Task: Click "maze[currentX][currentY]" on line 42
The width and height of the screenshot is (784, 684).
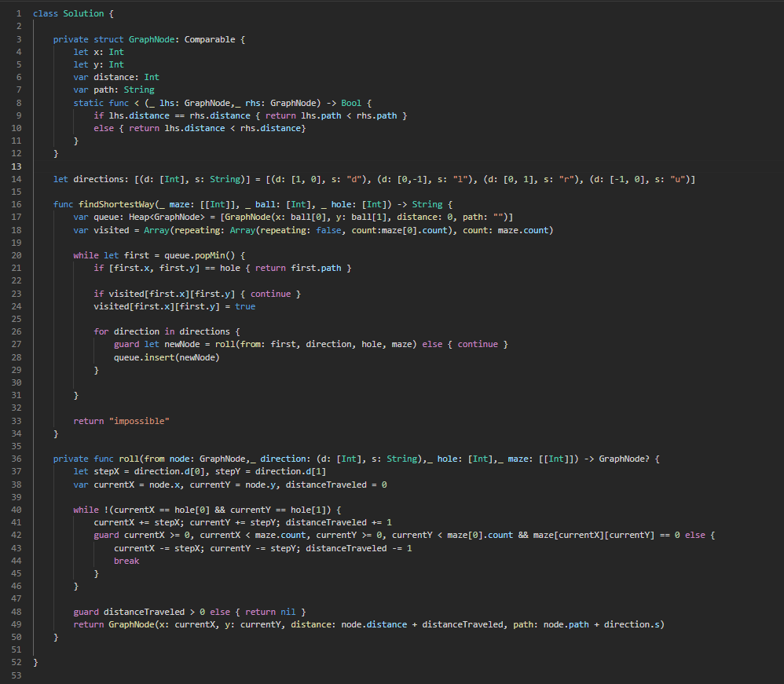Action: tap(594, 535)
